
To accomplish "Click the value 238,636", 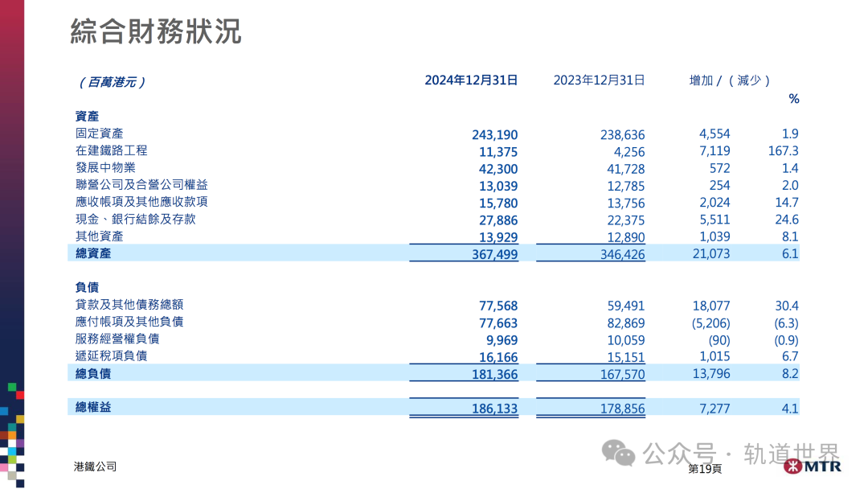I will [622, 134].
